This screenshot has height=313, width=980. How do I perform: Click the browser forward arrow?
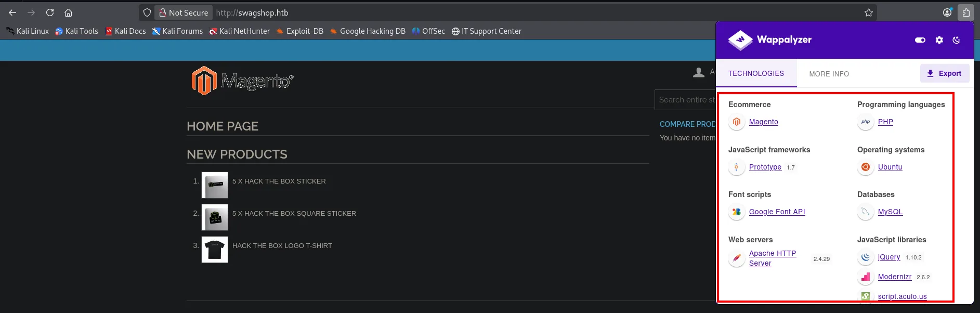click(31, 12)
